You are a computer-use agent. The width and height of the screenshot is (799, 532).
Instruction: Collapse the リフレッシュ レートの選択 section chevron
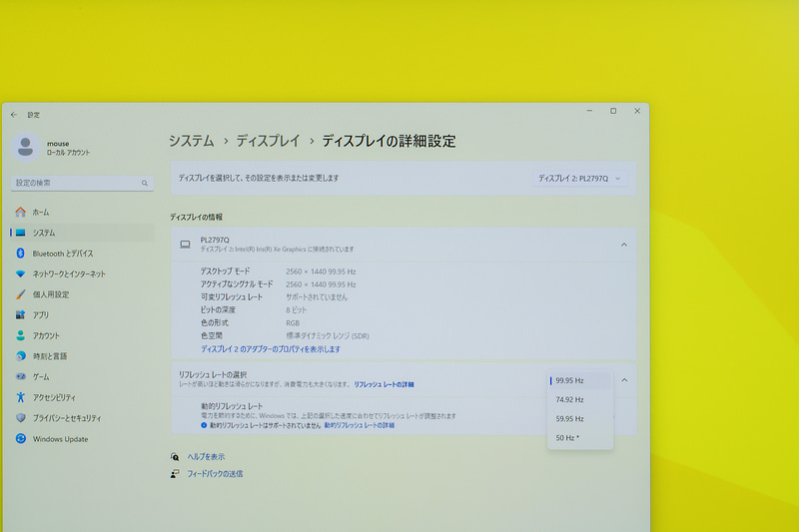tap(624, 380)
